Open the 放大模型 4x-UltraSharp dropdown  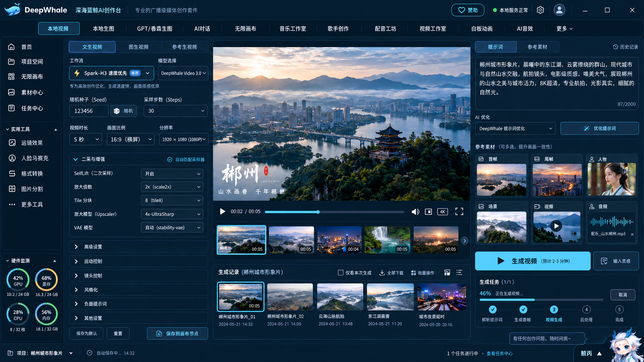[x=172, y=214]
